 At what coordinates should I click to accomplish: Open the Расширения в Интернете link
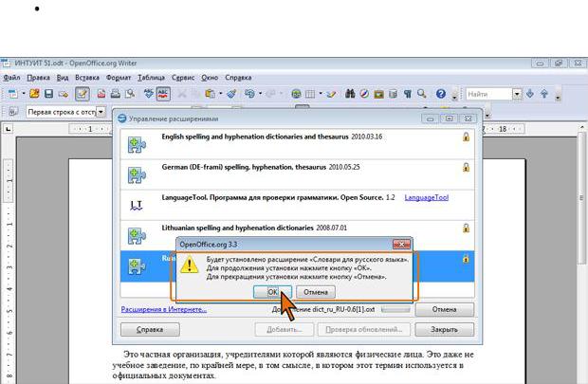[x=163, y=310]
